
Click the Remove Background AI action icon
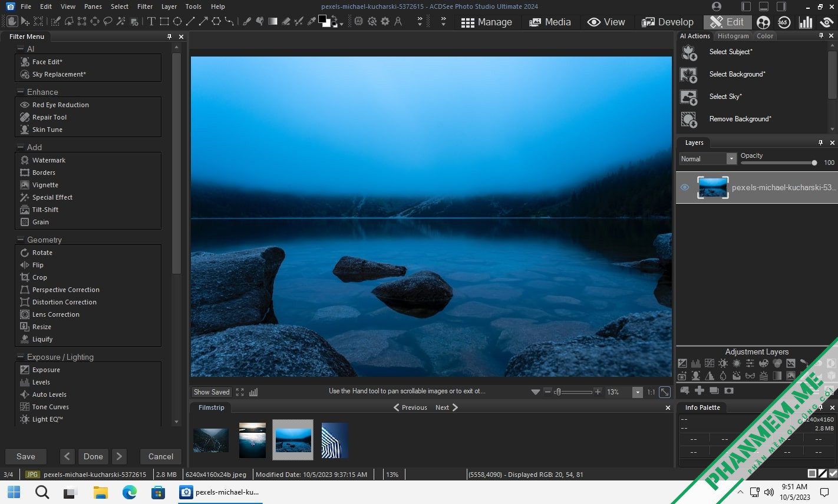[689, 120]
